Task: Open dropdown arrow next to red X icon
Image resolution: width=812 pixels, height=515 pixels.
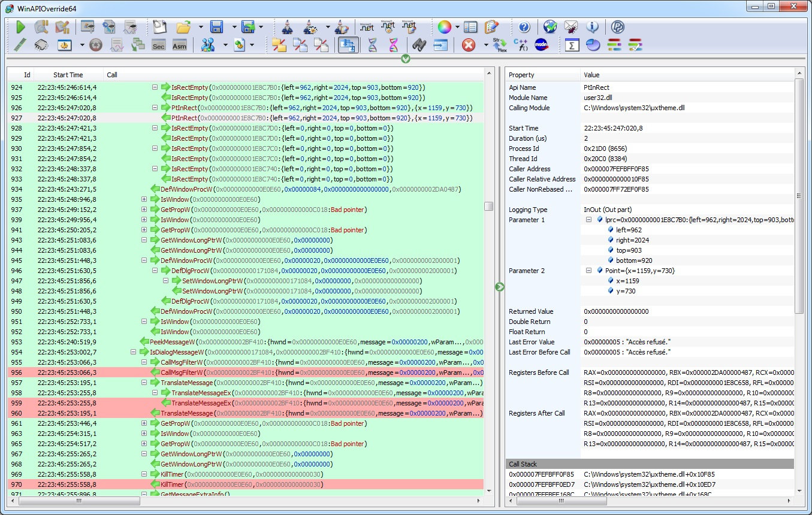Action: click(485, 46)
